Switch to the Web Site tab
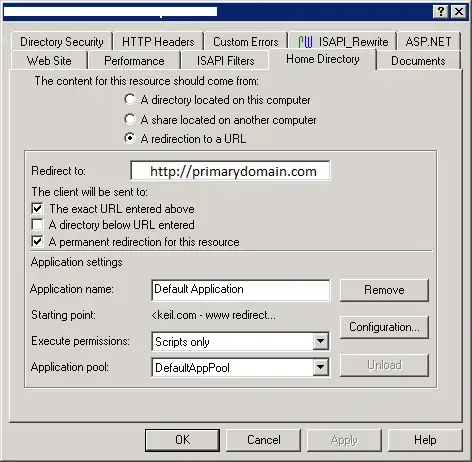This screenshot has height=462, width=472. pyautogui.click(x=49, y=61)
